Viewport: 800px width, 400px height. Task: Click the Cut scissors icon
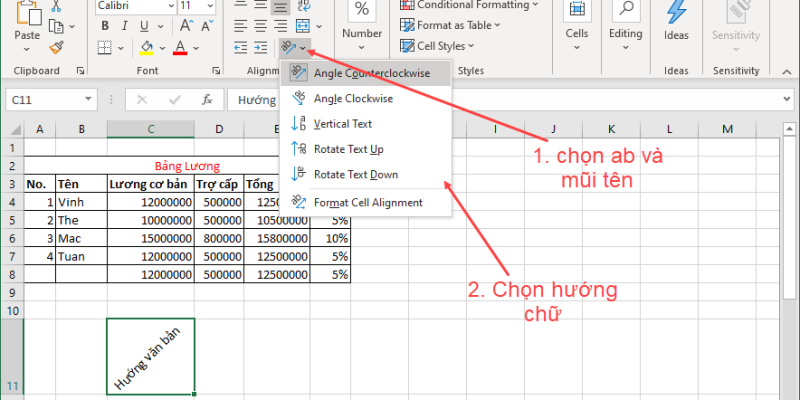pos(57,8)
